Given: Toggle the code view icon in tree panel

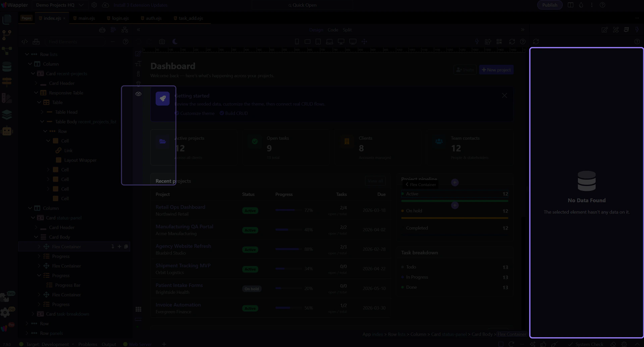Looking at the screenshot, I should (24, 42).
